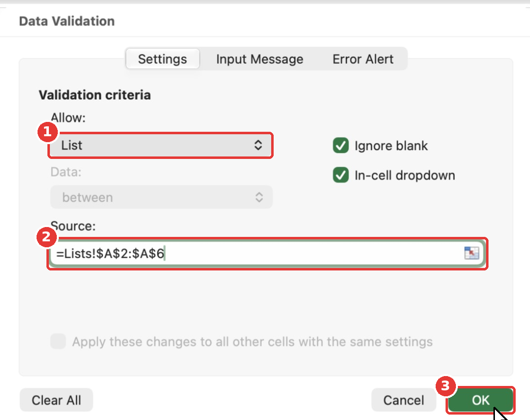Click the Clear All button

[x=56, y=400]
